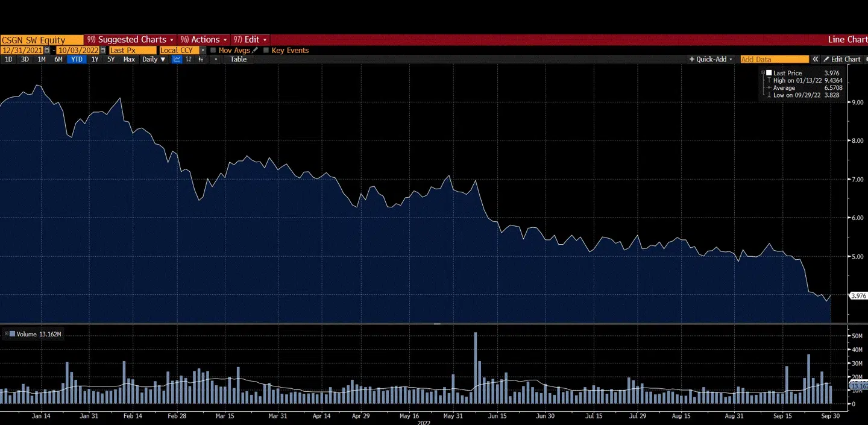Enable the Key Events checkbox
Screen dimensions: 868x425
(x=266, y=50)
